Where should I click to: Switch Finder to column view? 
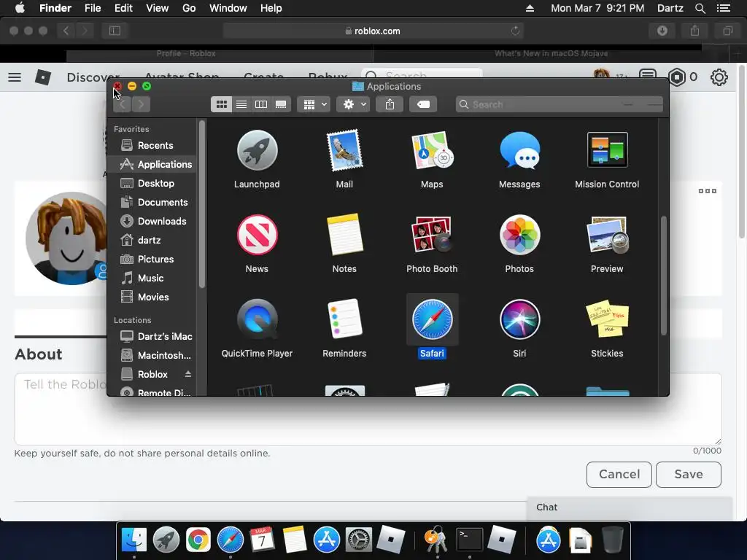coord(261,104)
